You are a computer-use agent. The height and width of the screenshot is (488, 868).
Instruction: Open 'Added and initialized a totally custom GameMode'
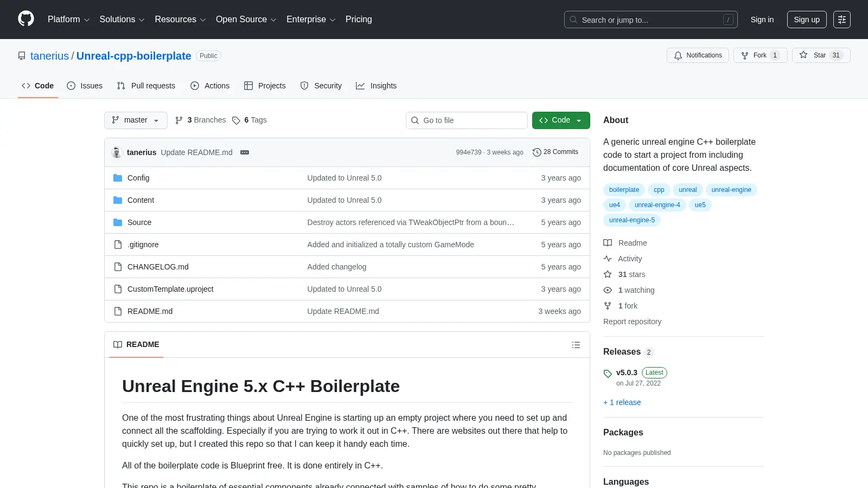click(x=391, y=245)
